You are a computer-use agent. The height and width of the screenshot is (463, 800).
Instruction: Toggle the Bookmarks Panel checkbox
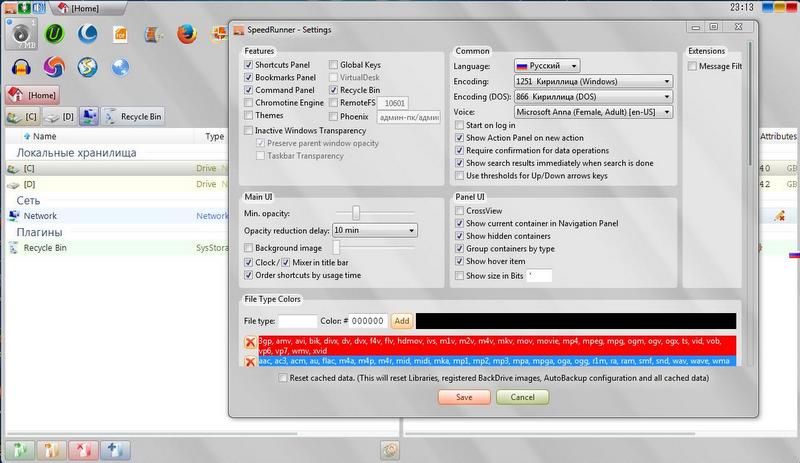[x=248, y=78]
